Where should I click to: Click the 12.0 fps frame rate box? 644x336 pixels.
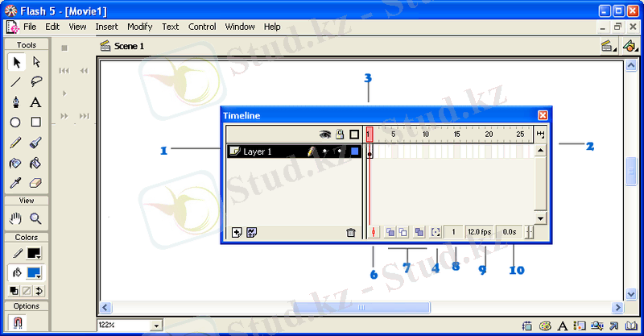tap(479, 232)
